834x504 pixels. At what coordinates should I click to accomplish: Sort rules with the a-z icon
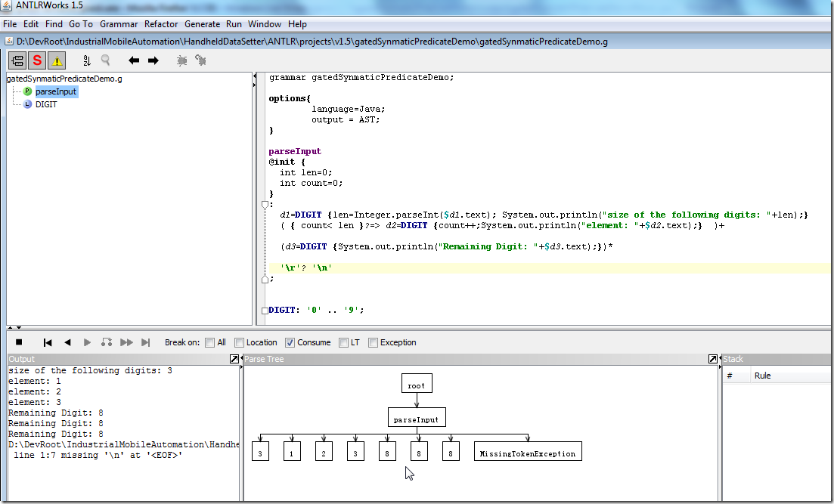[x=86, y=60]
